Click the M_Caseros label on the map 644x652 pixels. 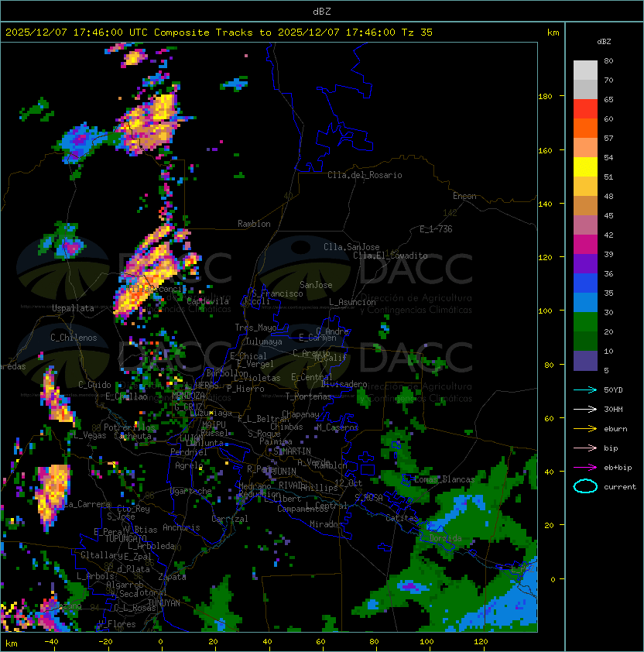(337, 427)
